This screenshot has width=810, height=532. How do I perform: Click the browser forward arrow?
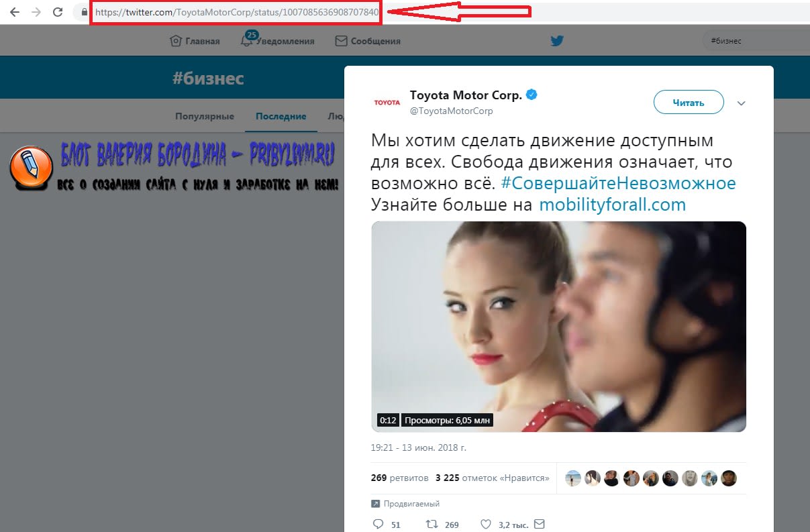(36, 12)
